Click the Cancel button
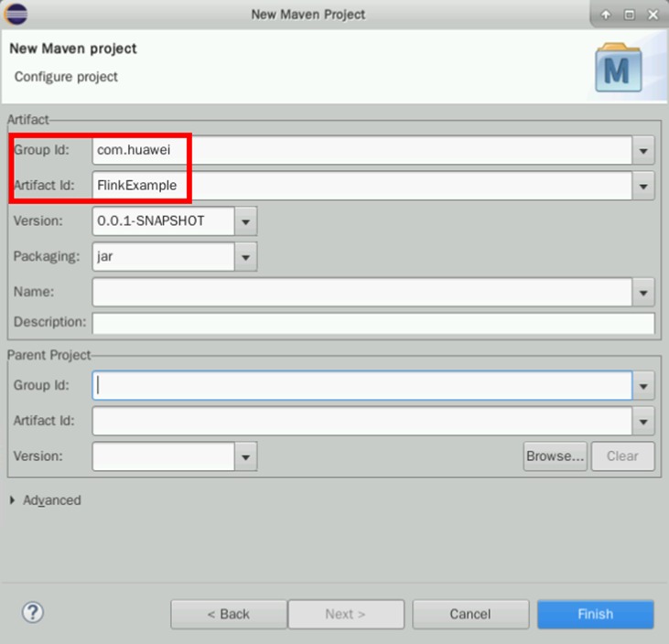This screenshot has width=669, height=644. pyautogui.click(x=470, y=614)
